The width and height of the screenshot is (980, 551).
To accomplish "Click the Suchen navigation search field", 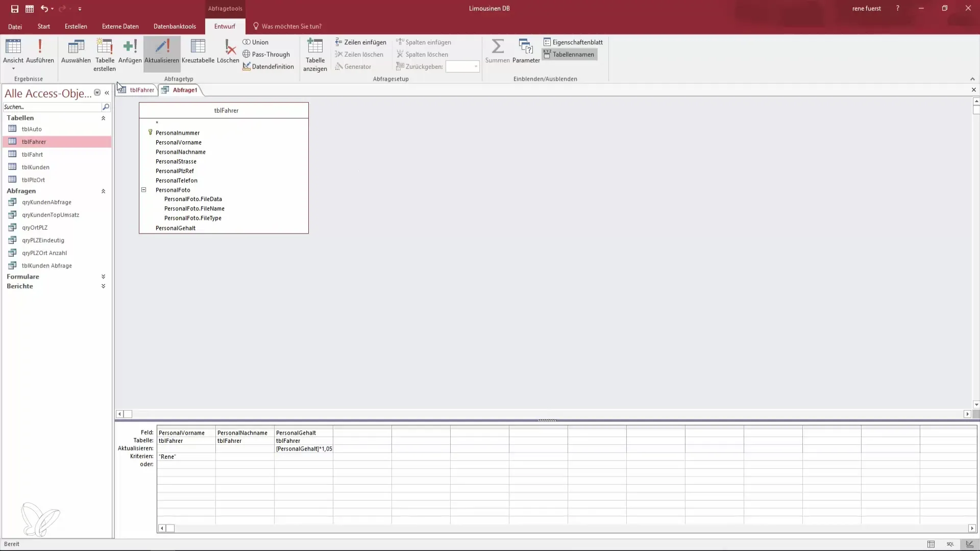I will point(51,107).
